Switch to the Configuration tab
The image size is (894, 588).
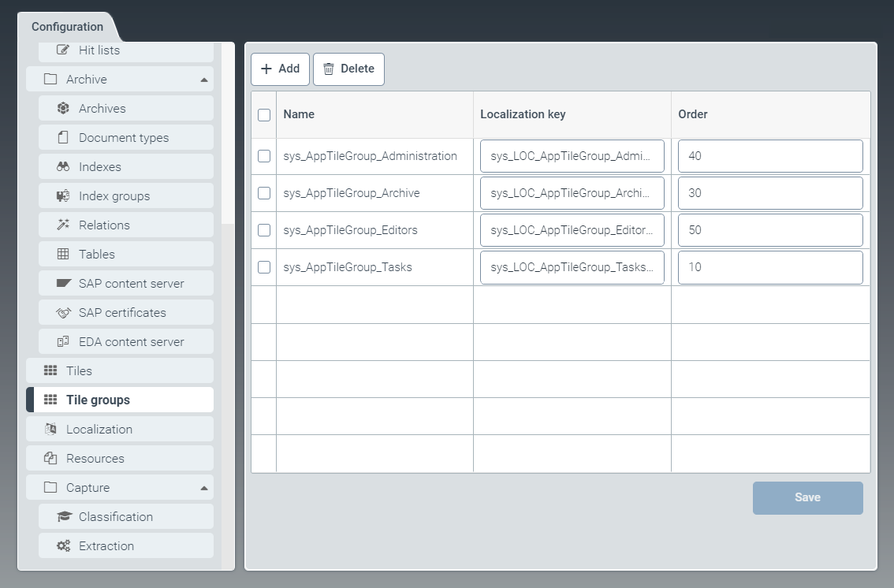pyautogui.click(x=67, y=27)
